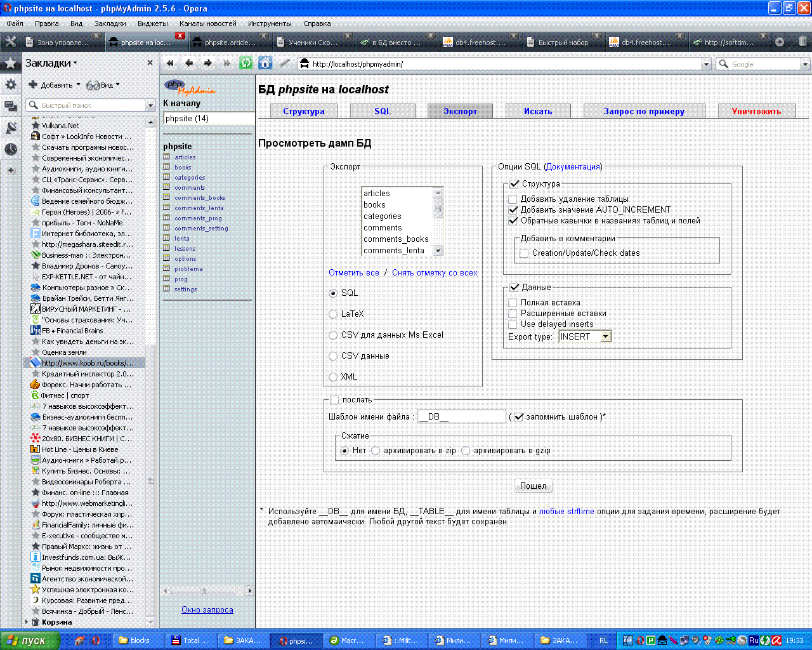Open the Google search engine dropdown arrow
Image resolution: width=812 pixels, height=650 pixels.
(805, 63)
